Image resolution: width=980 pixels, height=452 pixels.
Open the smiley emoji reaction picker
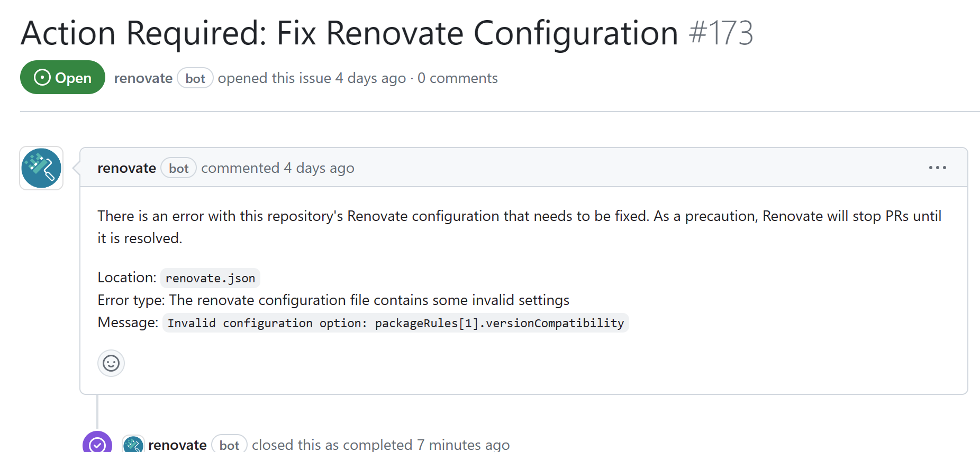pos(111,363)
